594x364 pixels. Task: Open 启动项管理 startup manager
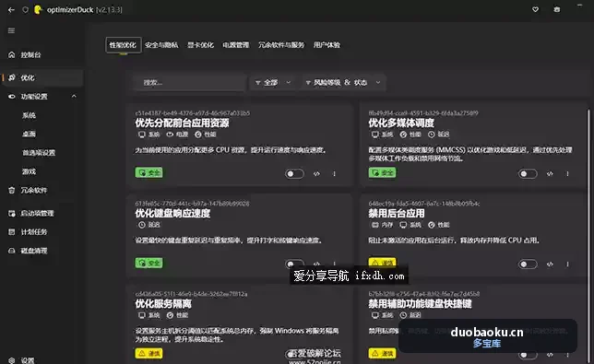[42, 214]
